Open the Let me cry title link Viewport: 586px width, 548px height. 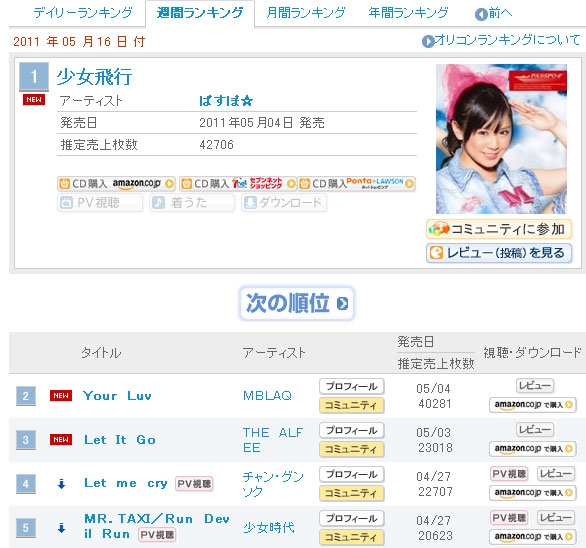pyautogui.click(x=126, y=483)
